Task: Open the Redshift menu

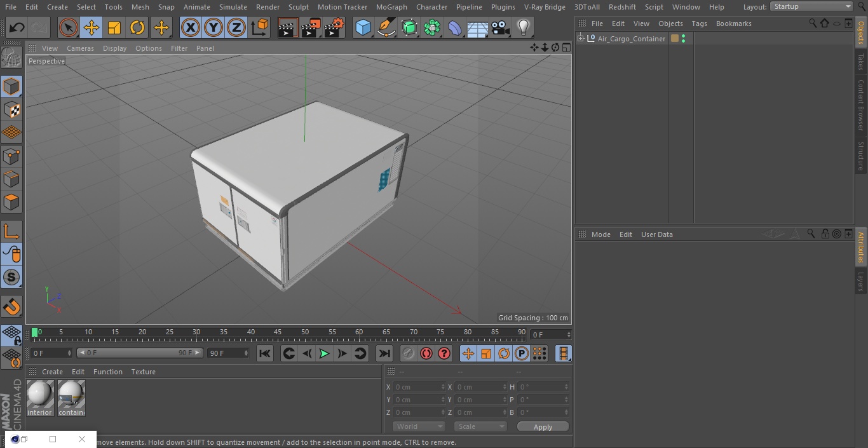Action: pyautogui.click(x=622, y=7)
